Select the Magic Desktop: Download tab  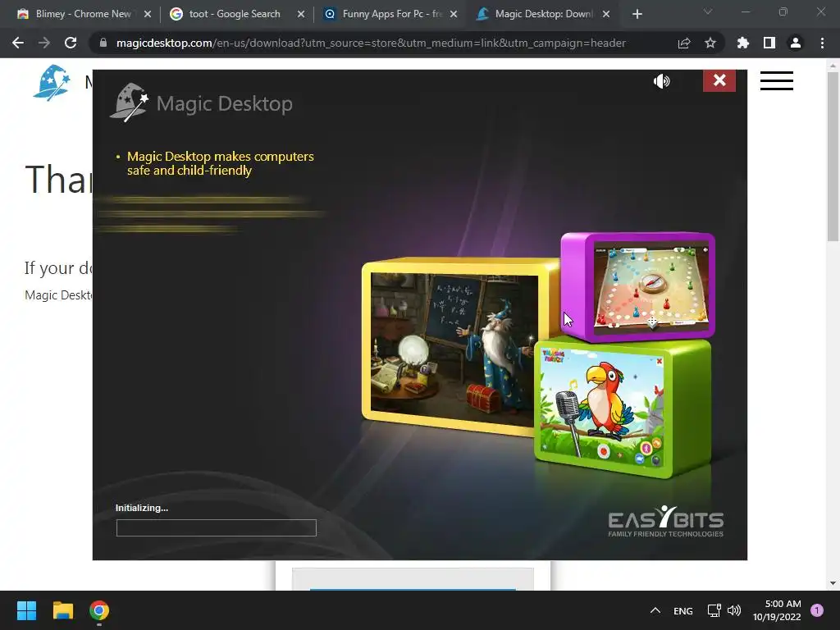543,14
